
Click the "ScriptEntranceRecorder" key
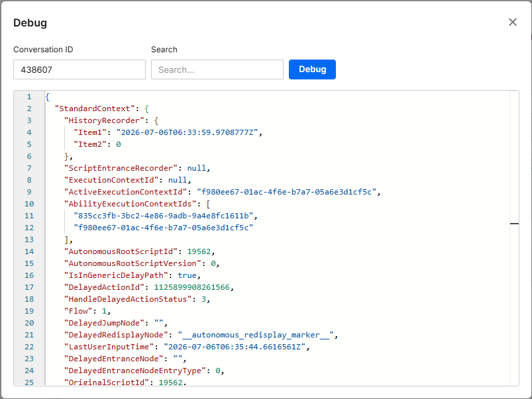[x=121, y=168]
